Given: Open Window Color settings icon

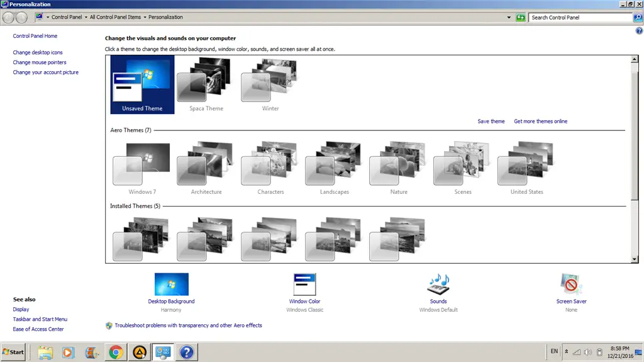Looking at the screenshot, I should tap(304, 285).
